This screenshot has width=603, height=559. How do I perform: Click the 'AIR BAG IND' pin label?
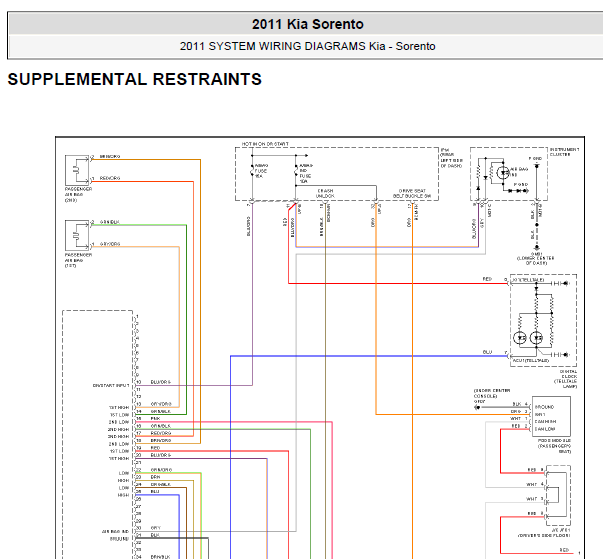pos(115,532)
